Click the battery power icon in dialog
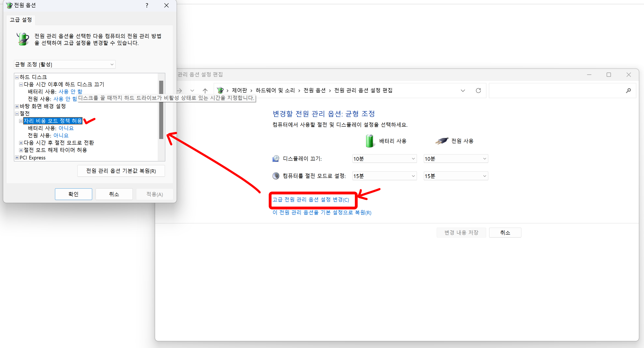 pos(23,39)
